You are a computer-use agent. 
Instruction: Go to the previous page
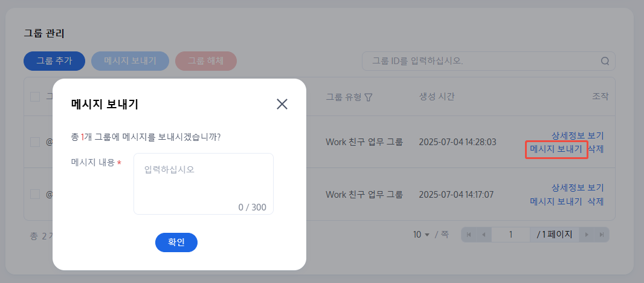(x=483, y=235)
